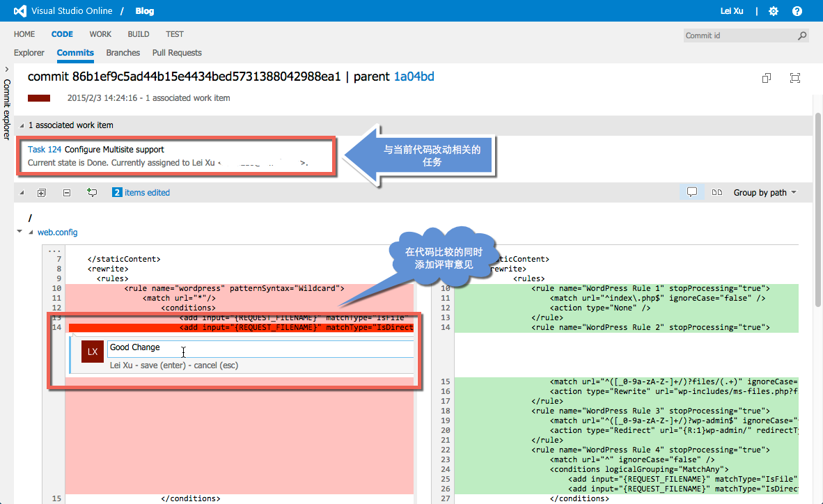Screen dimensions: 823x504
Task: Focus the Commit id search field
Action: pos(740,36)
